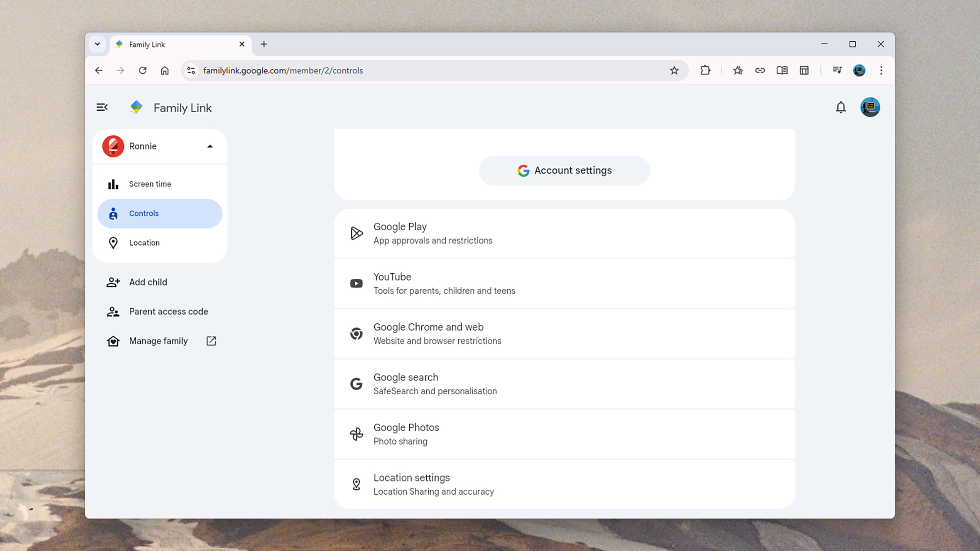The height and width of the screenshot is (551, 980).
Task: Open Location settings row
Action: pyautogui.click(x=564, y=484)
